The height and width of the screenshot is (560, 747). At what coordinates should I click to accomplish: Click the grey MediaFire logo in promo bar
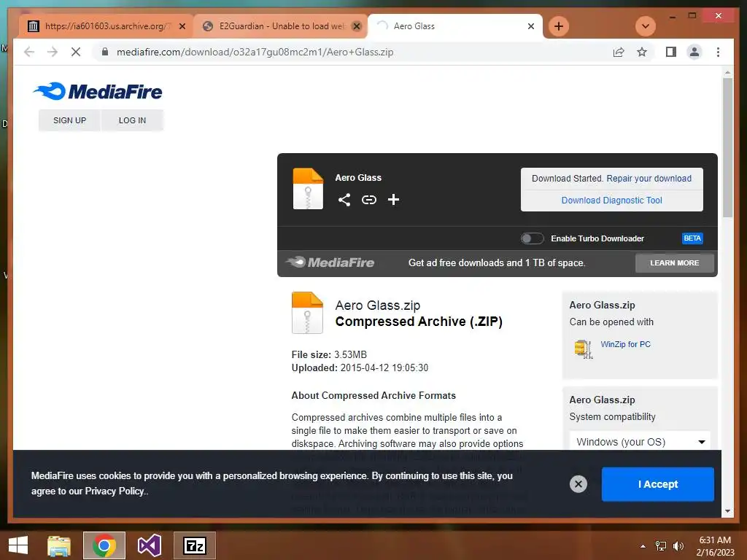[x=330, y=262]
